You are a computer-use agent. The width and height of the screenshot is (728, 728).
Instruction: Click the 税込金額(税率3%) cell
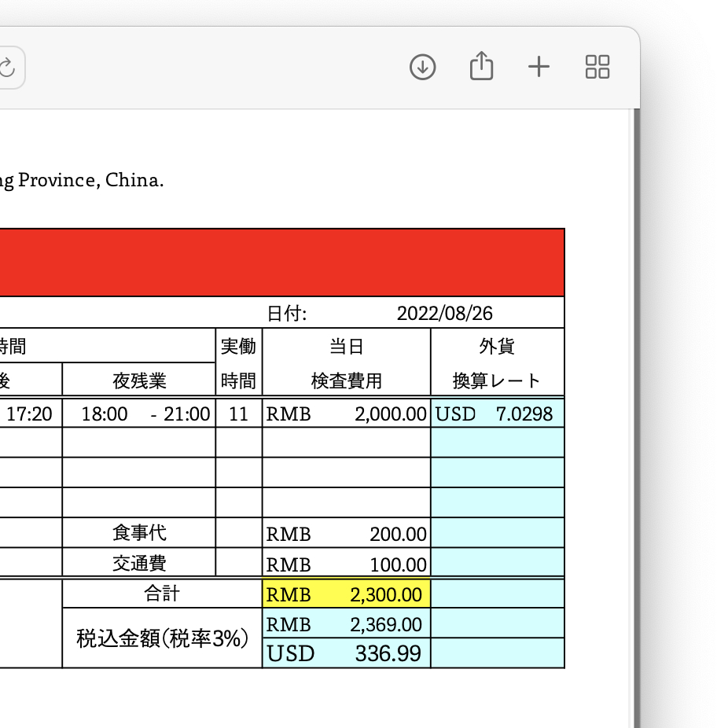click(162, 638)
